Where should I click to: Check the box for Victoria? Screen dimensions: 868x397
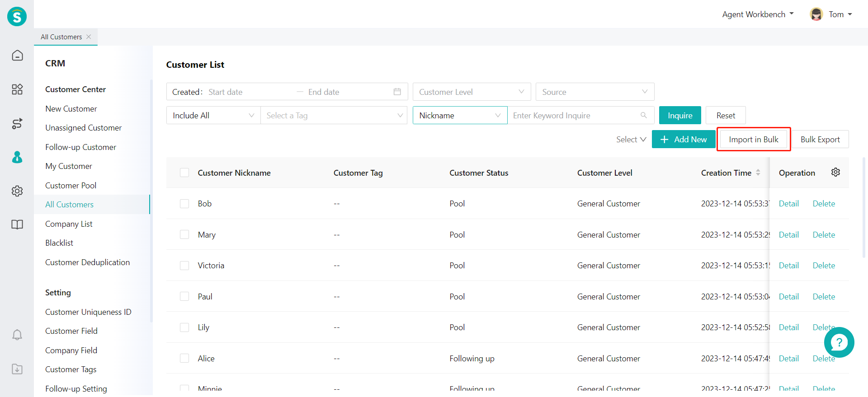(x=184, y=266)
